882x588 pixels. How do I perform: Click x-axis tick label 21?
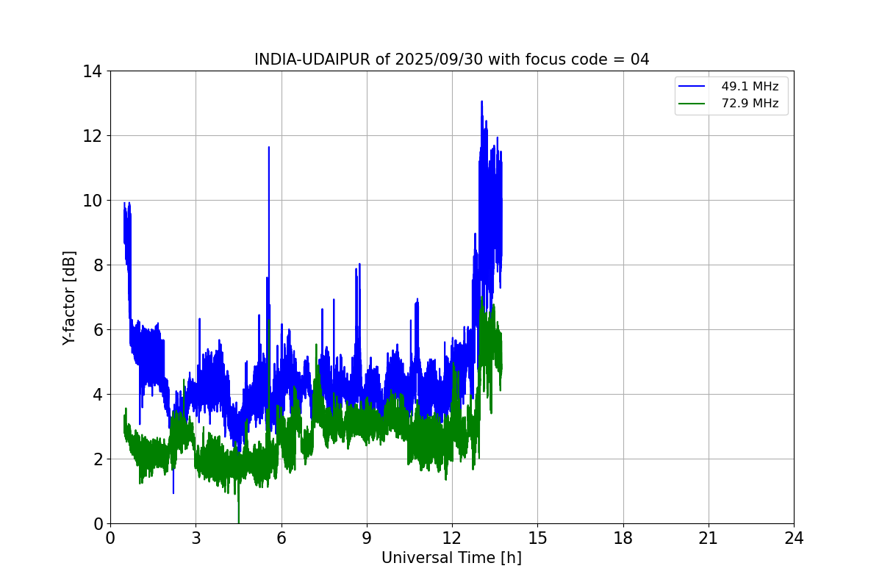click(709, 538)
